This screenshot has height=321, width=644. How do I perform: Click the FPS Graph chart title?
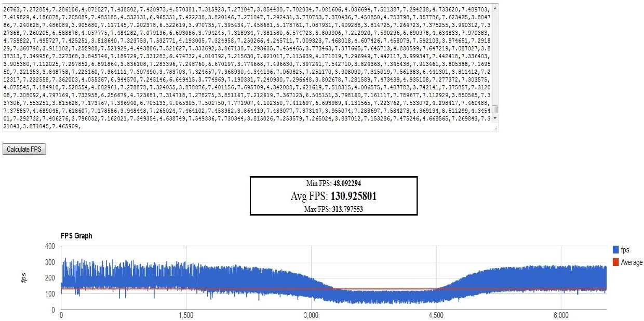pos(76,236)
